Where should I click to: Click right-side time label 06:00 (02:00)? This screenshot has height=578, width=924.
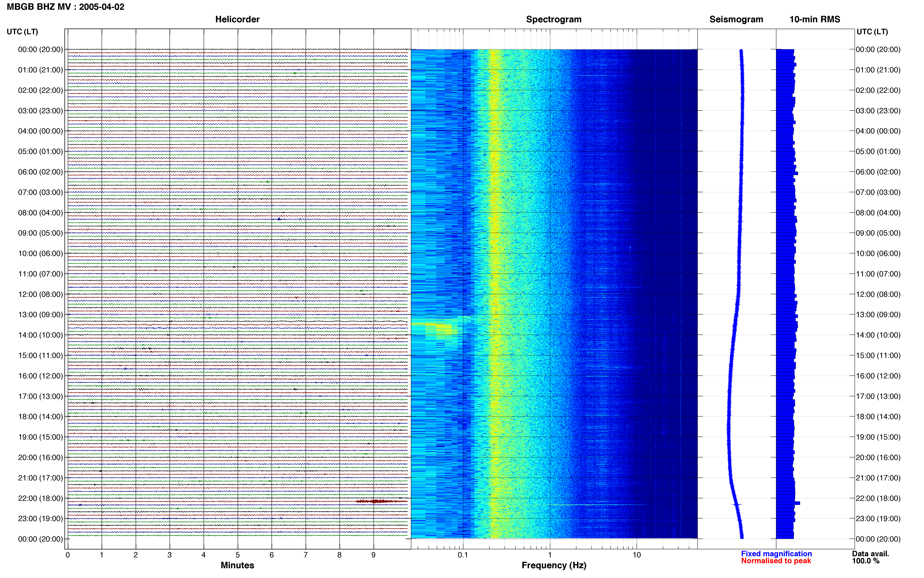click(878, 172)
